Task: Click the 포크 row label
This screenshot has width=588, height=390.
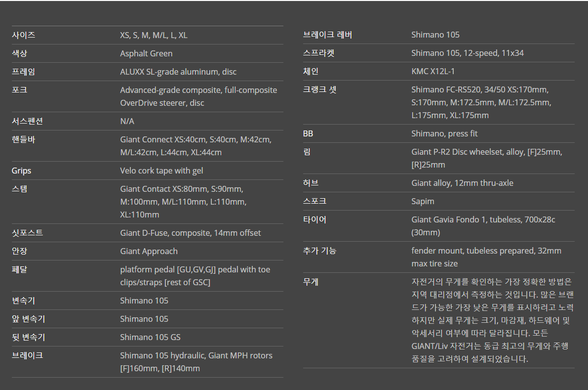Action: point(19,89)
